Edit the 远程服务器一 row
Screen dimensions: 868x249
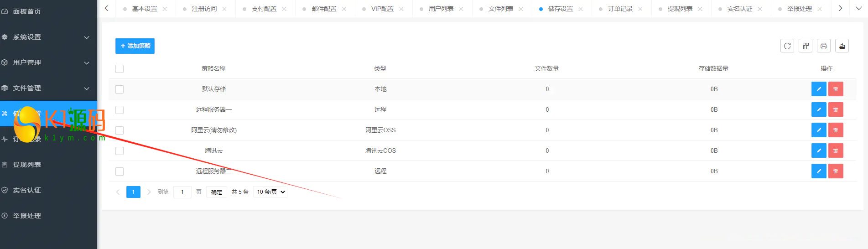(x=819, y=109)
